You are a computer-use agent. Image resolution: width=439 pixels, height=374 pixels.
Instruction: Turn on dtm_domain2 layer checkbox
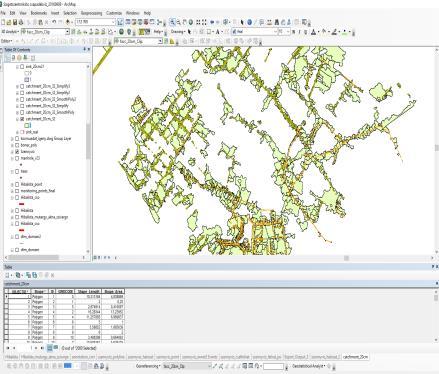point(17,237)
